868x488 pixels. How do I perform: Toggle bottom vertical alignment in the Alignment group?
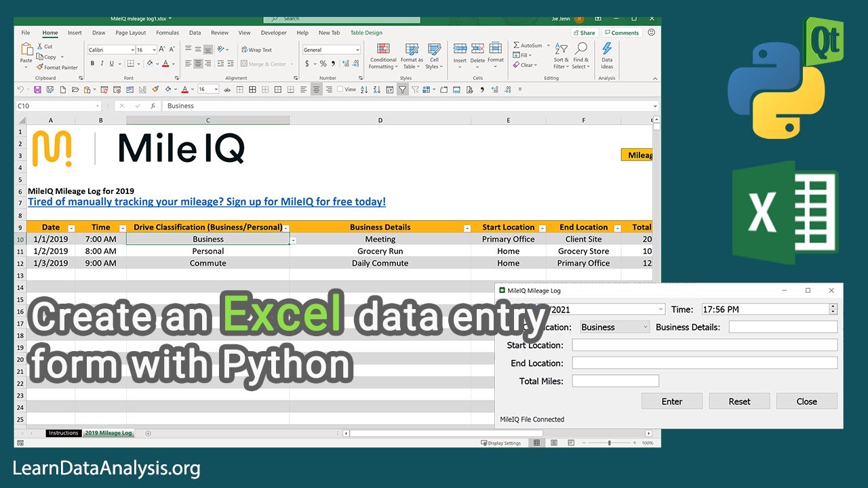click(x=208, y=49)
